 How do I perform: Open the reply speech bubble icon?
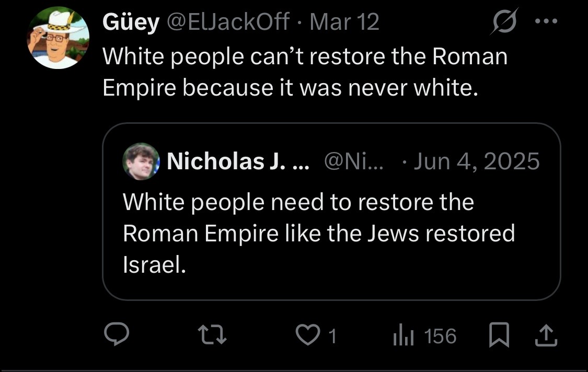click(113, 335)
